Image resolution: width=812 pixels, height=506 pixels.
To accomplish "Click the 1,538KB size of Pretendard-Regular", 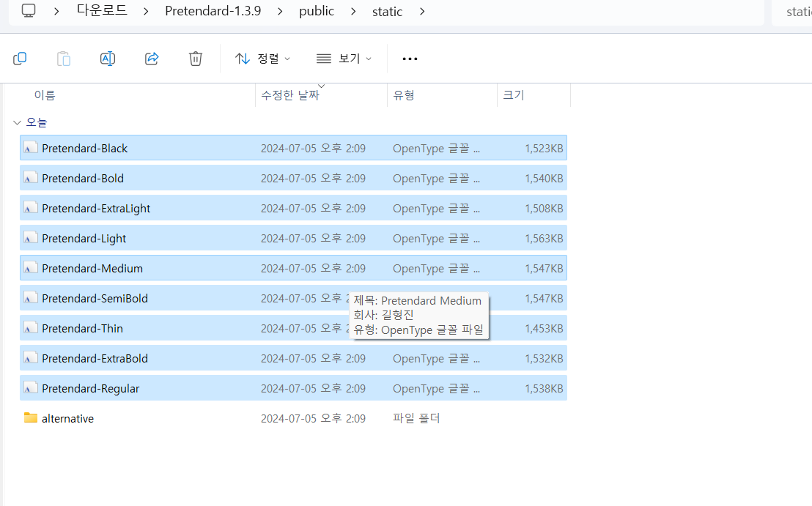I will click(x=544, y=389).
